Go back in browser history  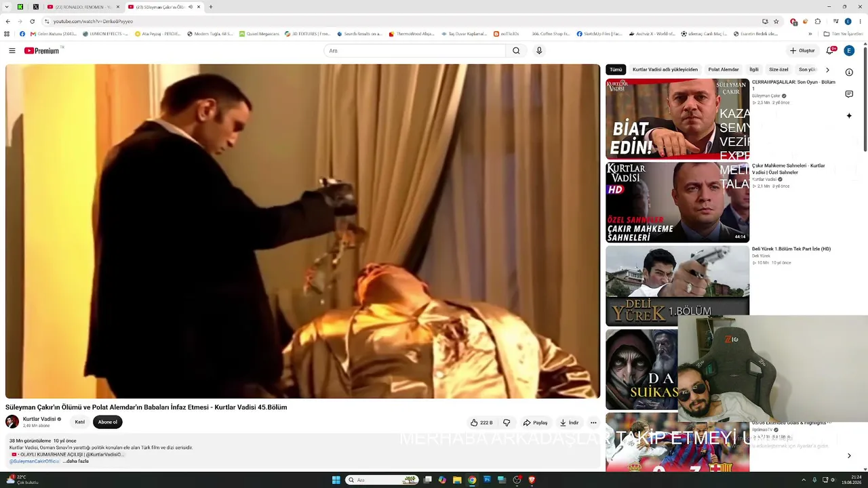click(8, 21)
